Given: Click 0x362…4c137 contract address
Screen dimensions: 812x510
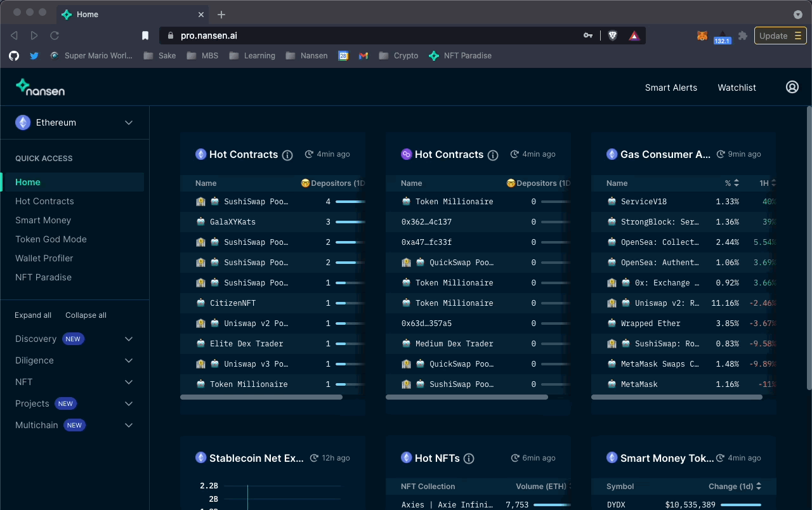Looking at the screenshot, I should pyautogui.click(x=426, y=222).
